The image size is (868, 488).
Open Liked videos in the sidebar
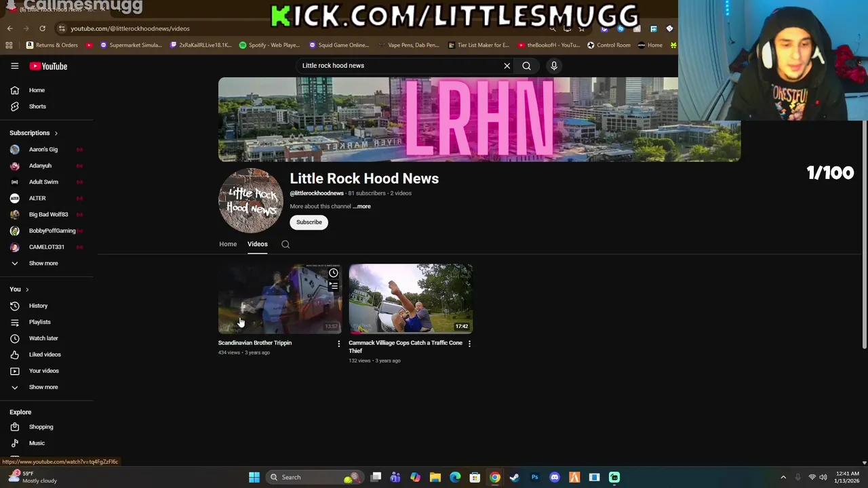coord(45,354)
